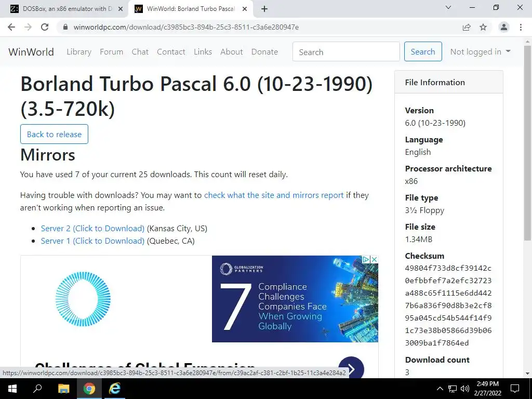Click the WinWorld site logo

tap(31, 52)
